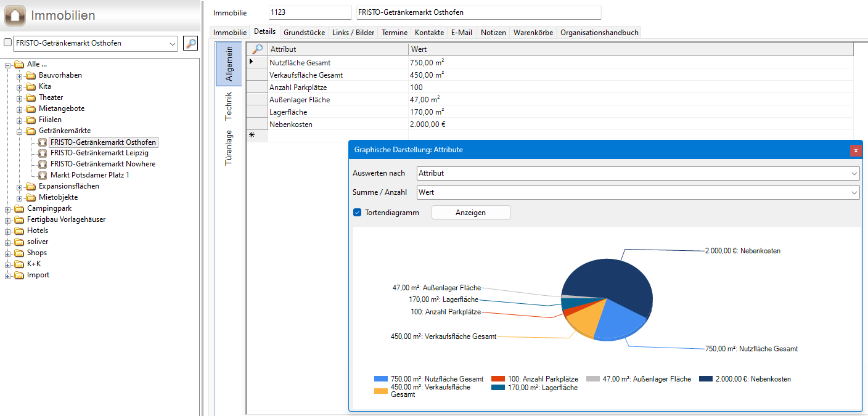Viewport: 868px width, 416px height.
Task: Click the Theater folder icon
Action: (x=31, y=97)
